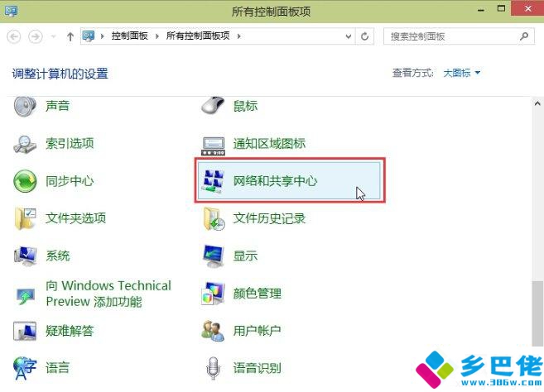
Task: Open 索引选项 link
Action: pos(70,143)
